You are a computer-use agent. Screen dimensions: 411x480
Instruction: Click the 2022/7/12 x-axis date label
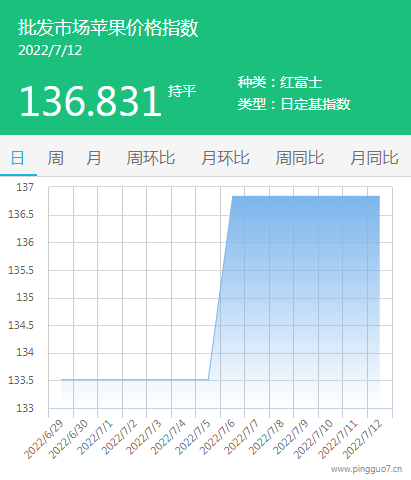[363, 439]
